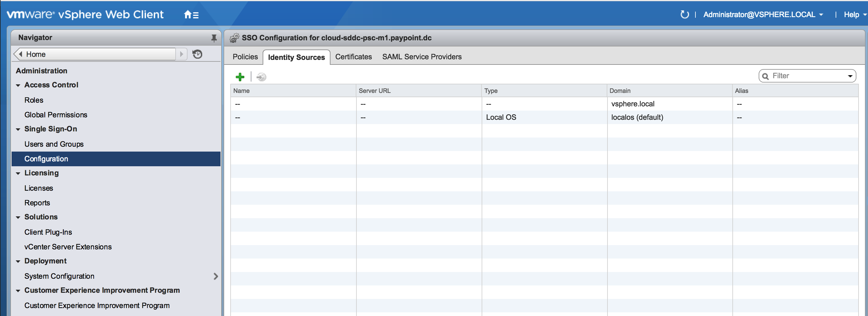Add identity source with green plus icon
This screenshot has width=868, height=316.
point(240,77)
